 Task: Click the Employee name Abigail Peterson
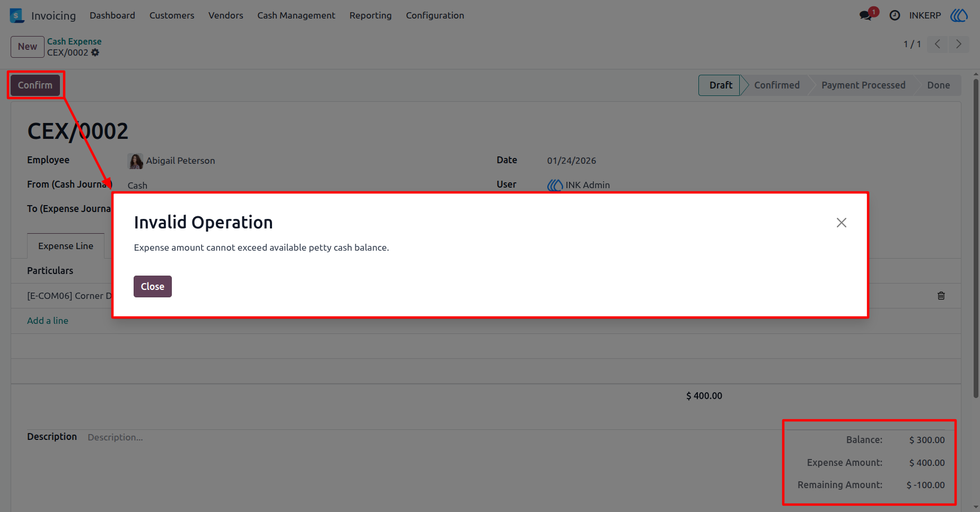181,161
